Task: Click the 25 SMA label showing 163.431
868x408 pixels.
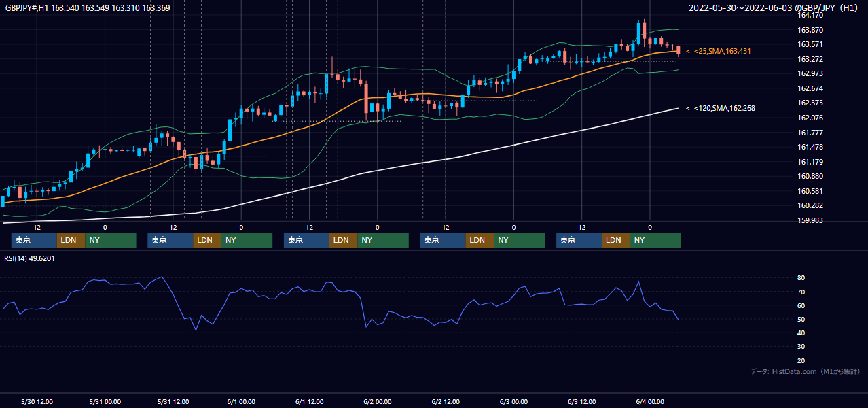Action: click(719, 51)
